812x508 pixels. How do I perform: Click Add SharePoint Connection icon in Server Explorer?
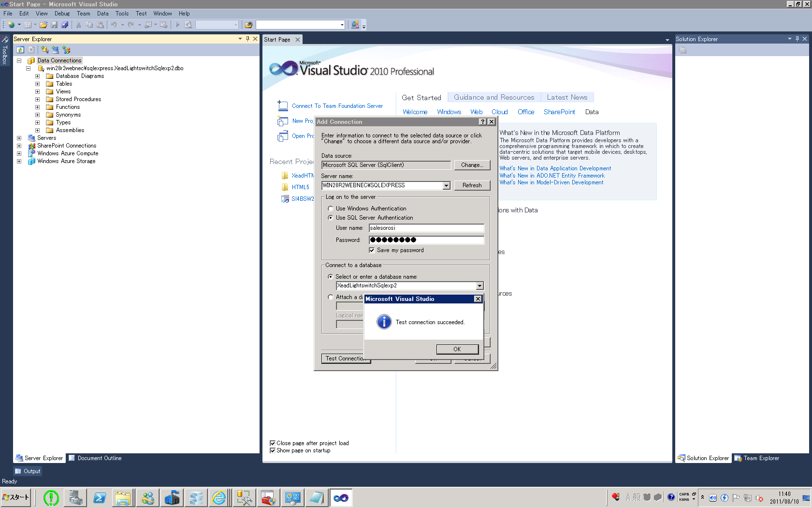tap(66, 50)
